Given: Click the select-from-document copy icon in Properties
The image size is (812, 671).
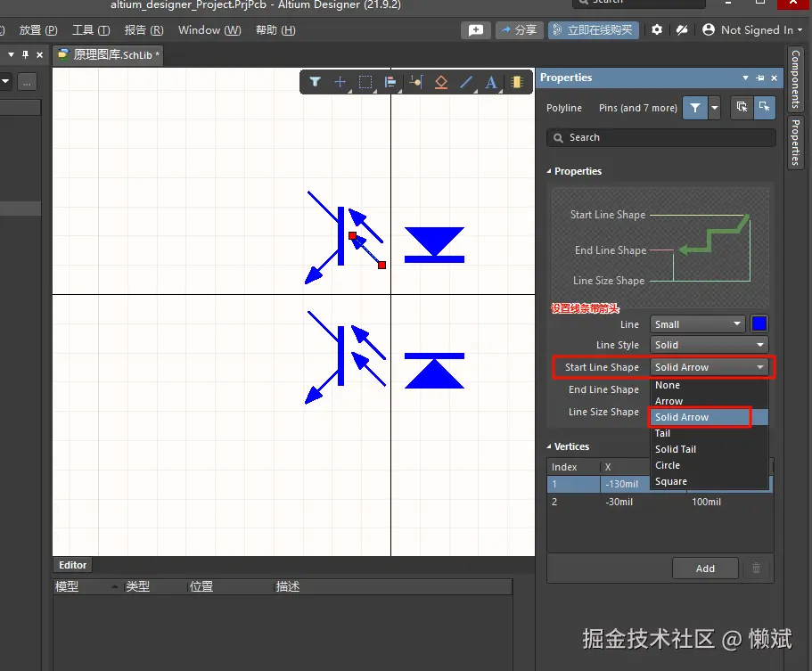Looking at the screenshot, I should (742, 107).
